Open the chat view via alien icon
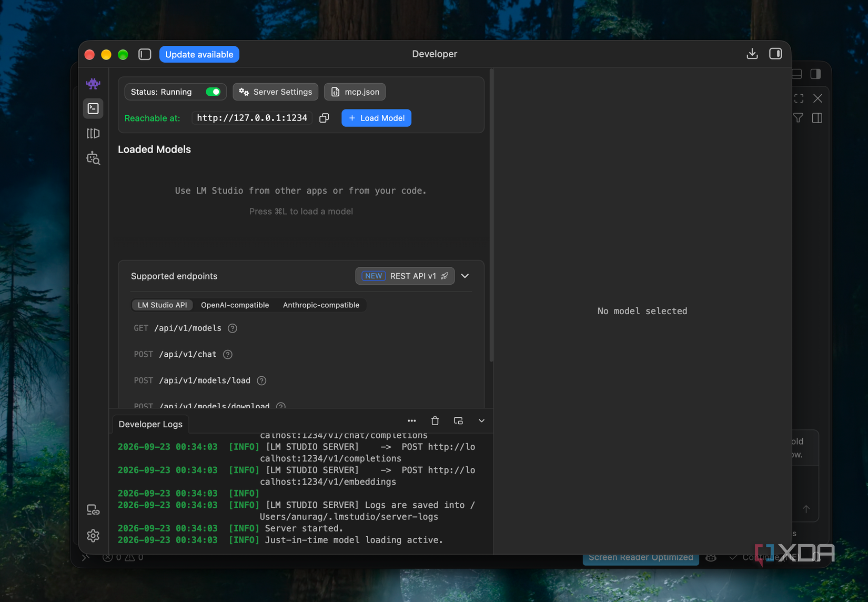The image size is (868, 602). point(93,84)
